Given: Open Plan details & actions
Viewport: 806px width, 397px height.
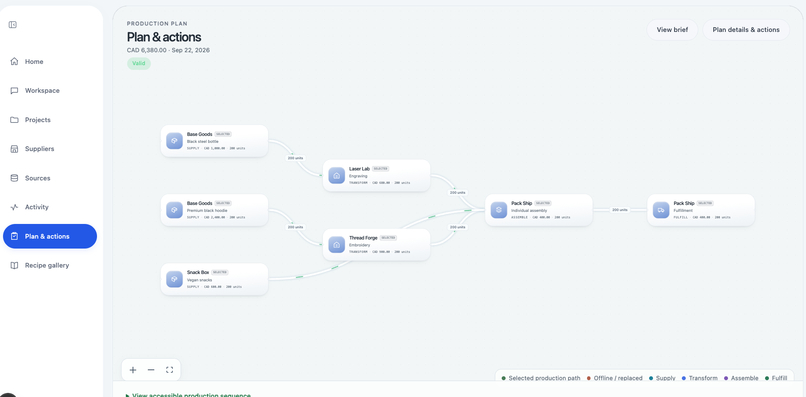Looking at the screenshot, I should point(746,30).
